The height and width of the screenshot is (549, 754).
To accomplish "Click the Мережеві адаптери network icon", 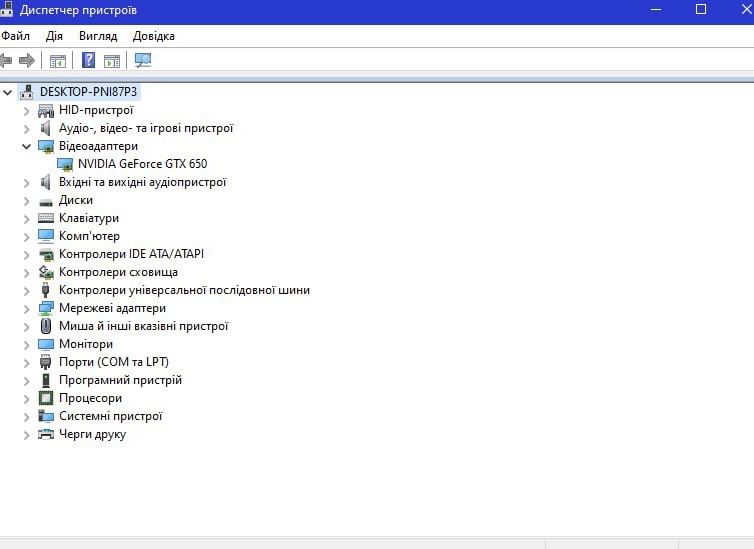I will [x=46, y=308].
